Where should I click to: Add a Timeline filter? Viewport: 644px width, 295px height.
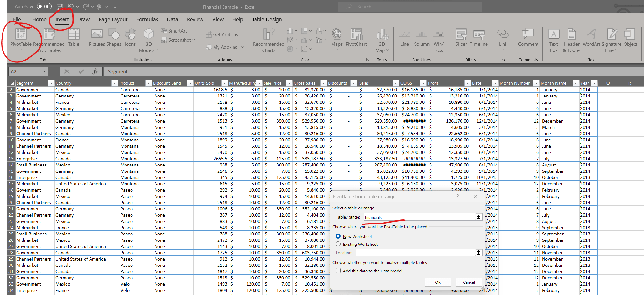pos(479,37)
